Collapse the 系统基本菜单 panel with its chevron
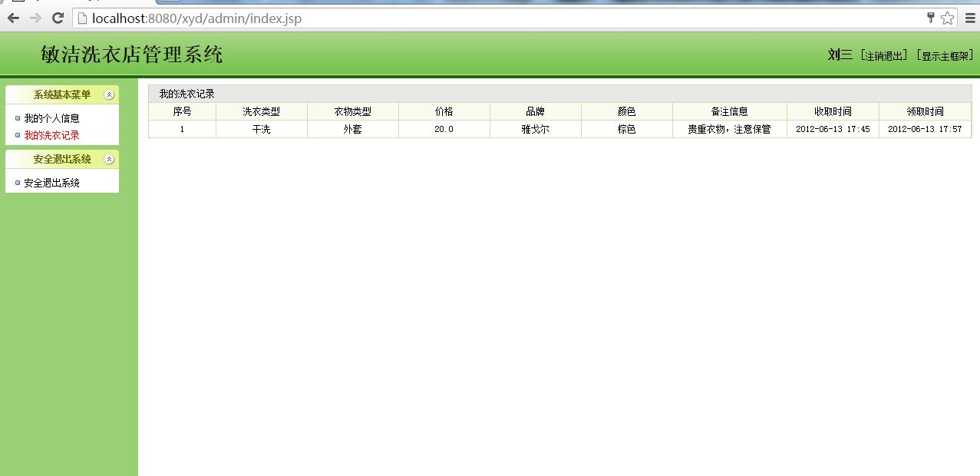Viewport: 980px width, 476px height. (x=109, y=95)
